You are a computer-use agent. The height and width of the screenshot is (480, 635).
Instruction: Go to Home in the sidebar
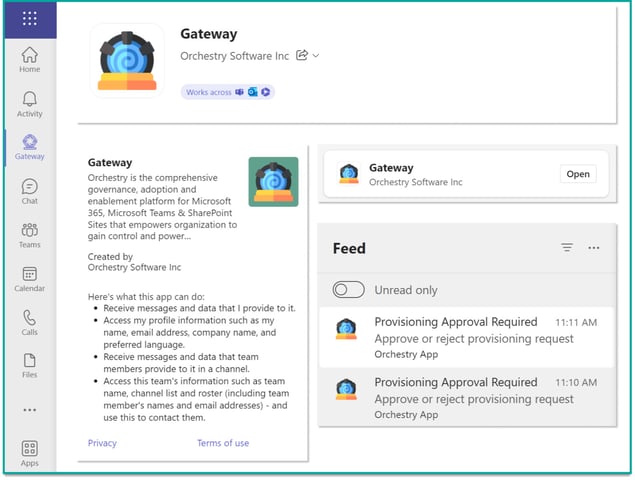[x=30, y=59]
